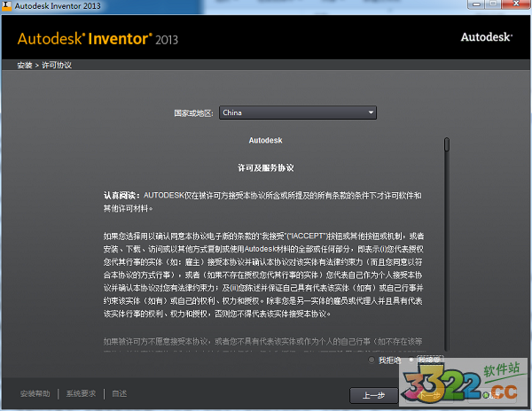
Task: Click the 许可协议 breadcrumb text
Action: [57, 65]
